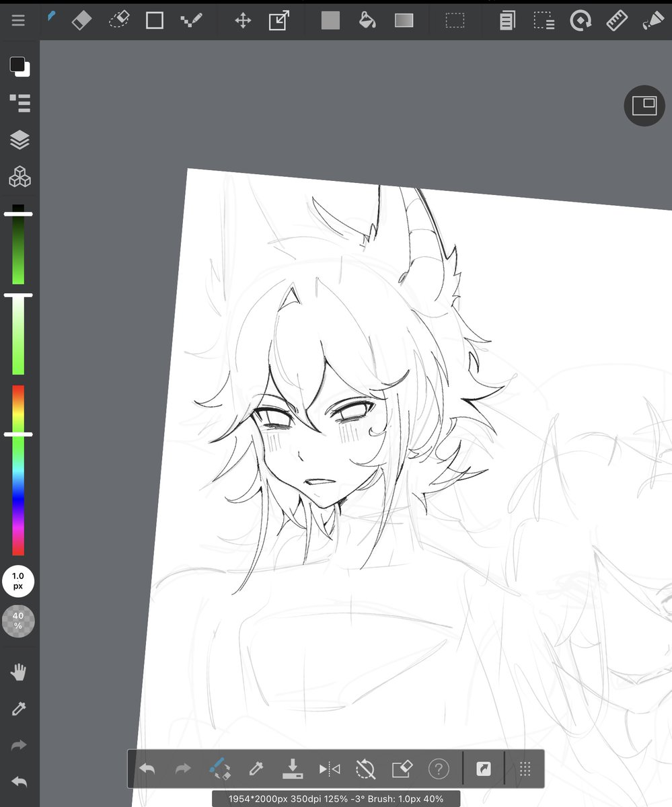Select the spotlight pen tool at toolbar end
672x807 pixels.
pos(652,20)
